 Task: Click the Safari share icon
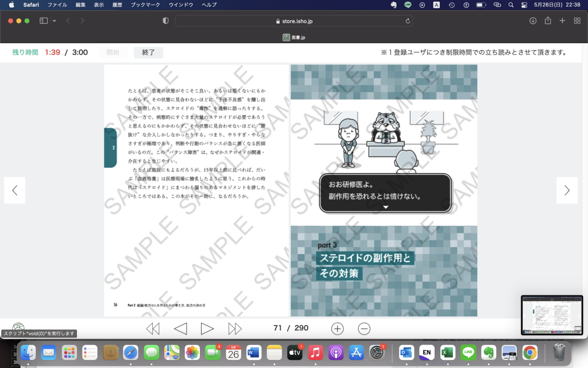tap(548, 21)
